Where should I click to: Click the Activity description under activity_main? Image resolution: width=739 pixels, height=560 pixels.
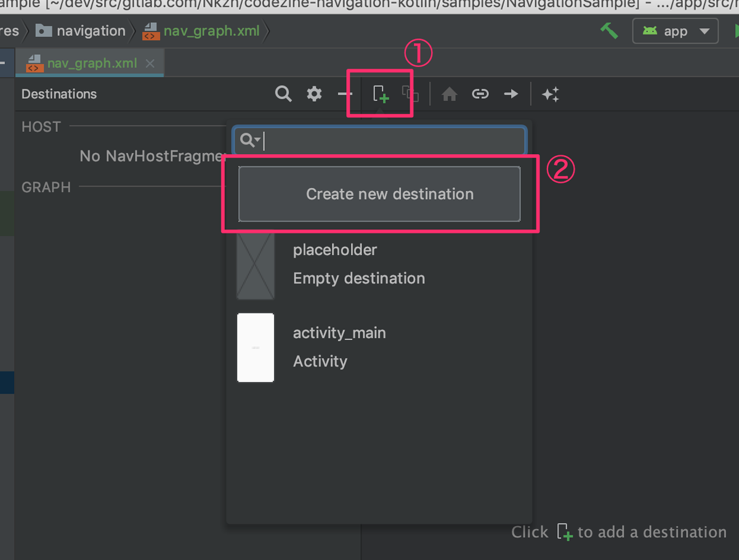point(320,362)
